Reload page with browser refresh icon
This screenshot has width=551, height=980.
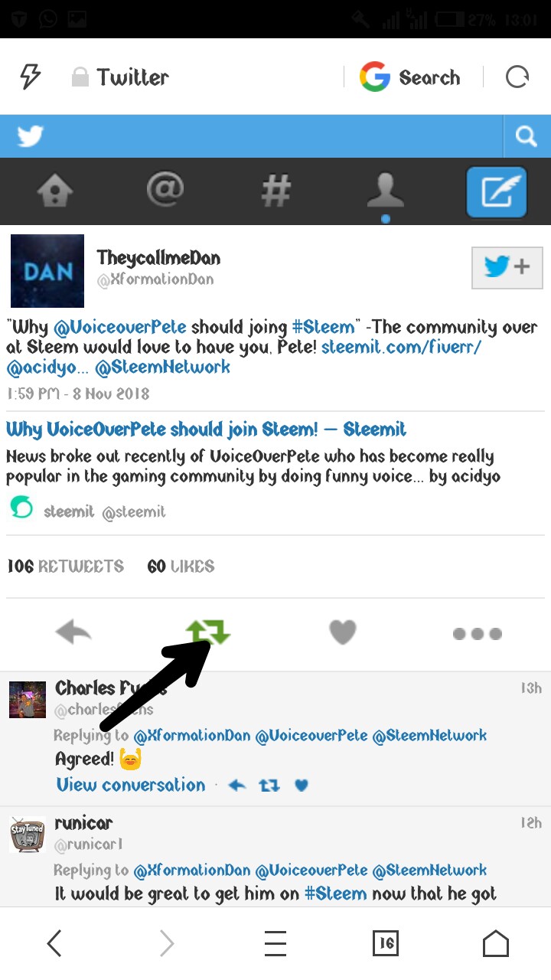click(517, 77)
